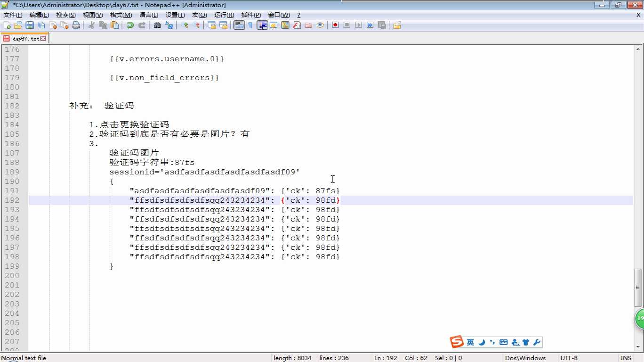Save the current file with floppy icon
This screenshot has width=644, height=362.
point(30,25)
